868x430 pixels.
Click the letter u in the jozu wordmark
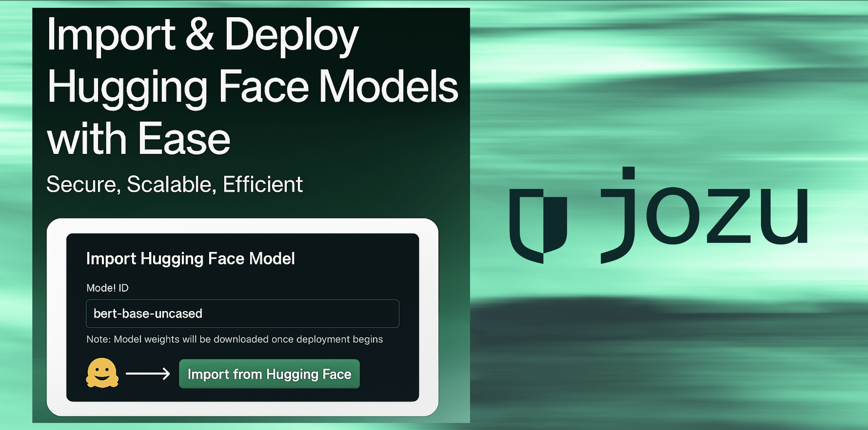coord(784,215)
